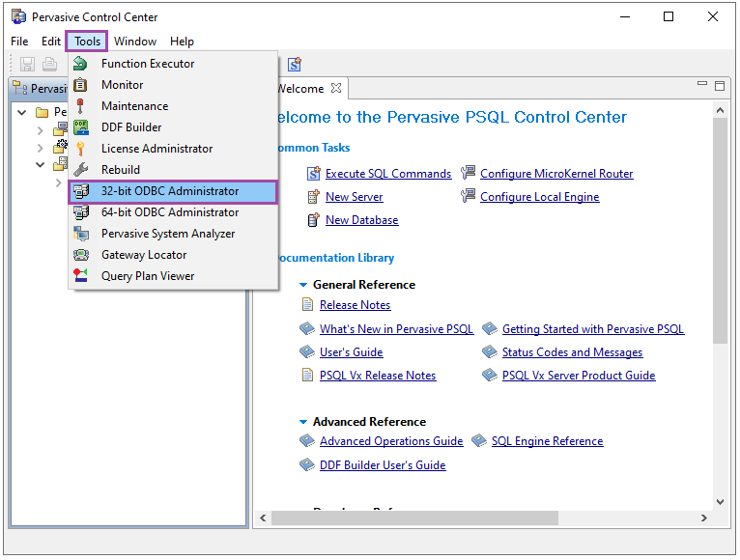740x560 pixels.
Task: Click the Pervasive Control Center title icon
Action: pyautogui.click(x=19, y=17)
